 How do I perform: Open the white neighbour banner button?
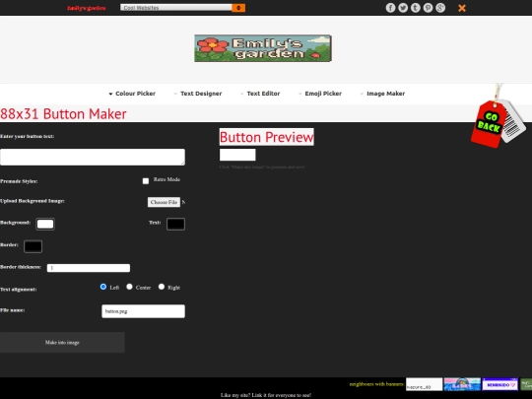coord(424,384)
